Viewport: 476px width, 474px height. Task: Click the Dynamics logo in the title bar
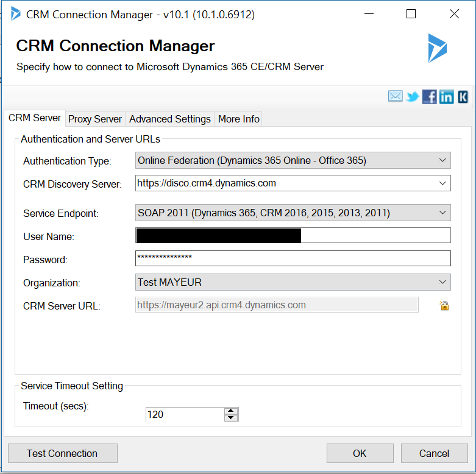[15, 14]
